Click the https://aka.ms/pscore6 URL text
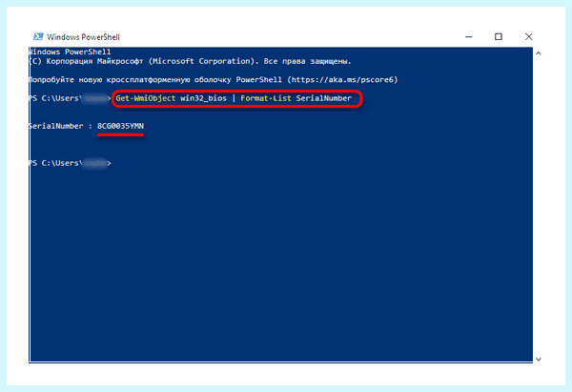Screen dimensions: 572x392 tap(342, 79)
